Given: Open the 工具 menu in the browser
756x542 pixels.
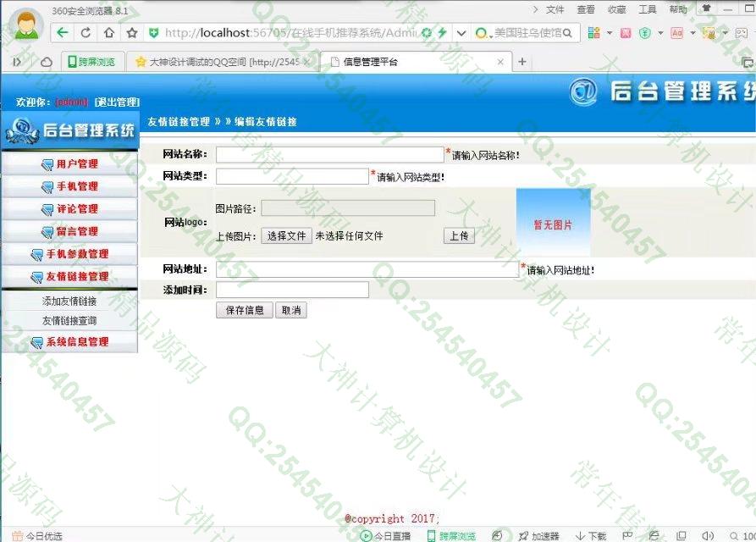Looking at the screenshot, I should pyautogui.click(x=647, y=9).
